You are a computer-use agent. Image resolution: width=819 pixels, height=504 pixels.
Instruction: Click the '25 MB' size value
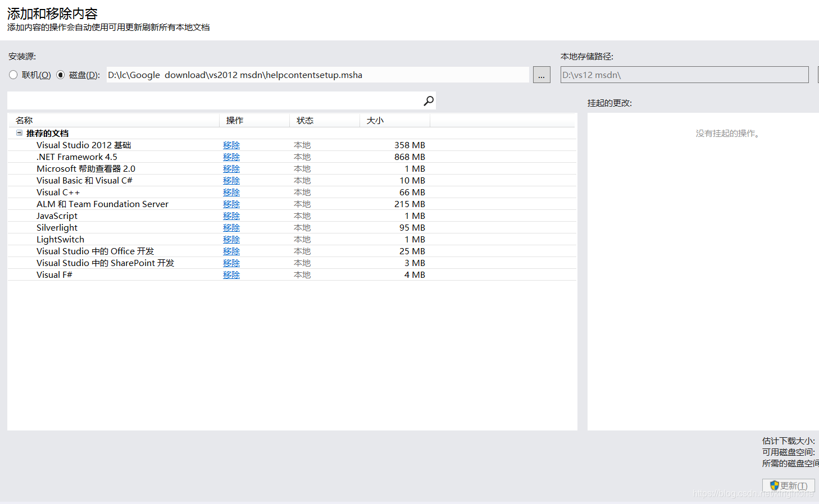click(x=412, y=251)
